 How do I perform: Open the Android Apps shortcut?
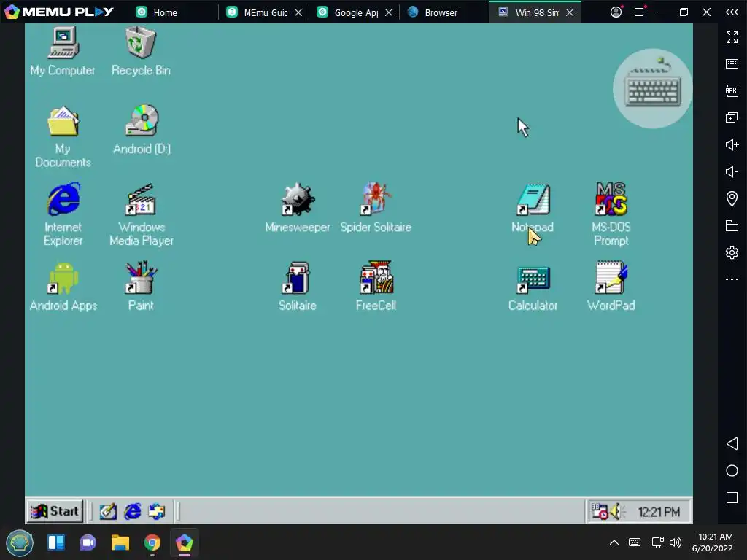pos(63,286)
